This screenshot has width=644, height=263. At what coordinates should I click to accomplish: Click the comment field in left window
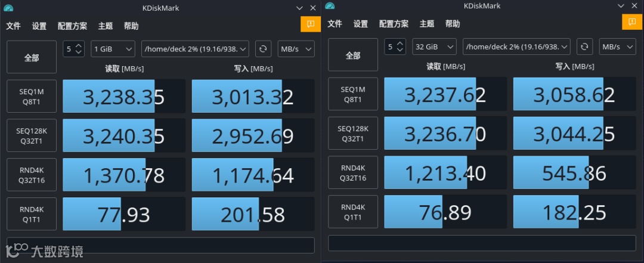(160, 245)
